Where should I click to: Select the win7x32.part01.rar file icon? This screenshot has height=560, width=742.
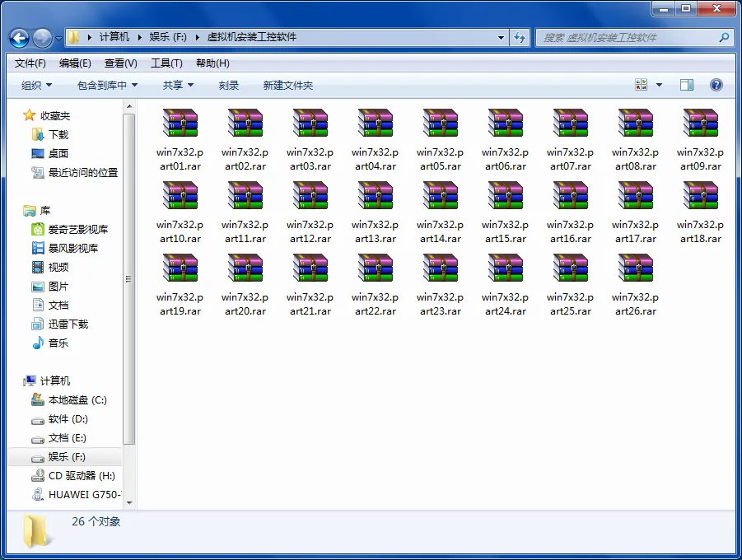click(180, 123)
